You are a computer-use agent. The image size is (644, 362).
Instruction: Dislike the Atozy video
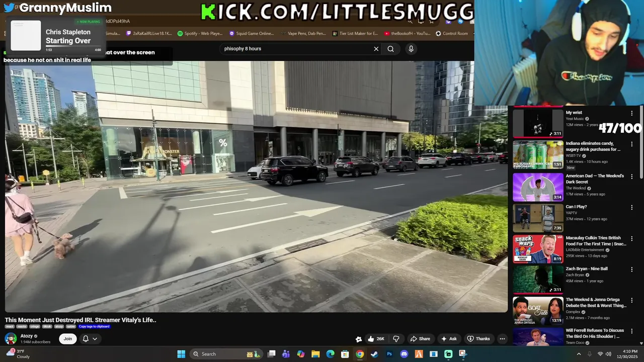click(396, 339)
